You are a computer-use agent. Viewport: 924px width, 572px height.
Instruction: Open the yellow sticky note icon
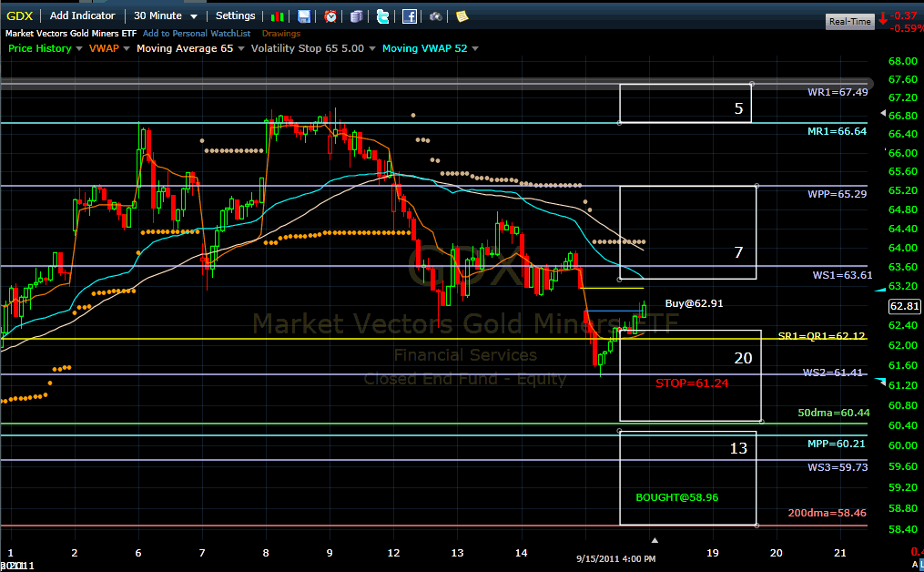(462, 15)
